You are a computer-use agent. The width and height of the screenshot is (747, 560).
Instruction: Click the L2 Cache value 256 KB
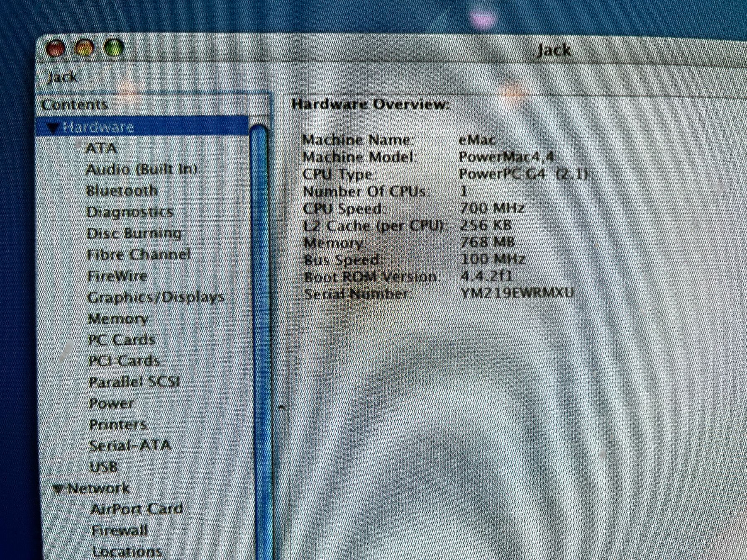[x=486, y=225]
